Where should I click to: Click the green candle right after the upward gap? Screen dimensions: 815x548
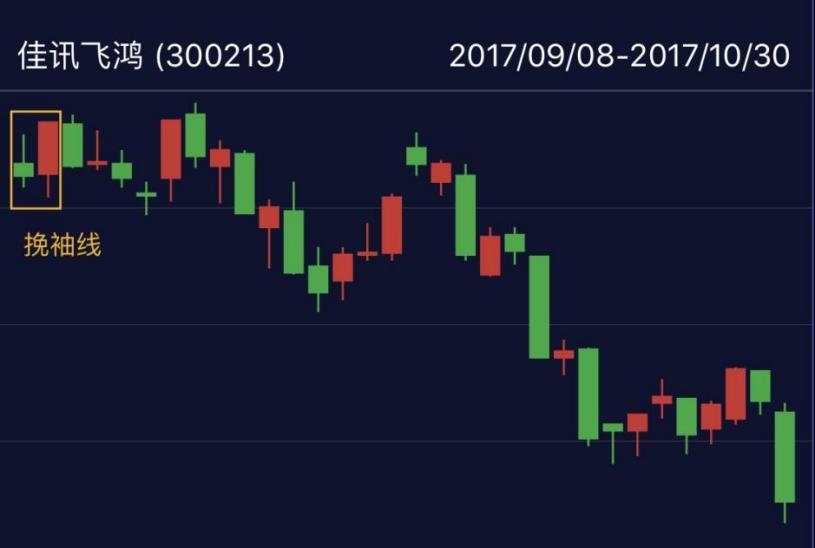[x=416, y=156]
